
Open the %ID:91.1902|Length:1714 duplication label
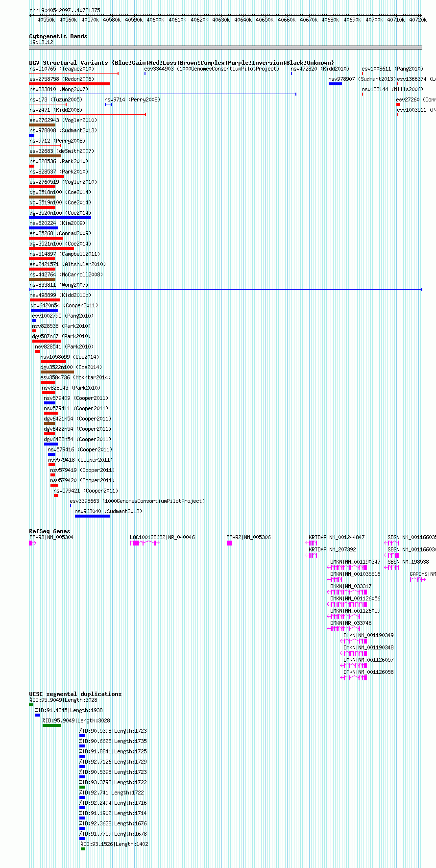tap(113, 813)
